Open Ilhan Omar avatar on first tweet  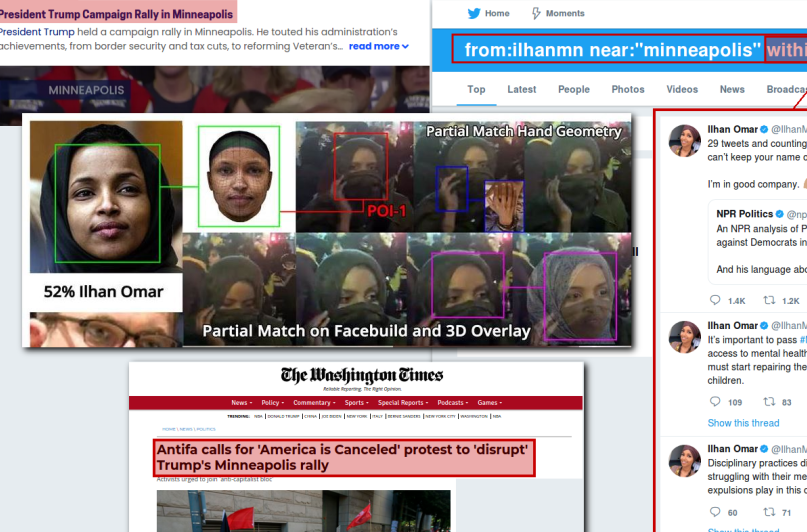pyautogui.click(x=685, y=140)
